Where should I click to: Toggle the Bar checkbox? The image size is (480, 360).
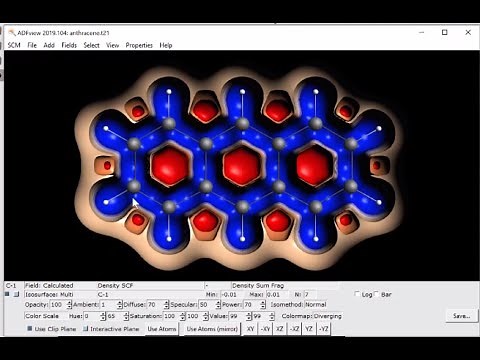pyautogui.click(x=377, y=294)
